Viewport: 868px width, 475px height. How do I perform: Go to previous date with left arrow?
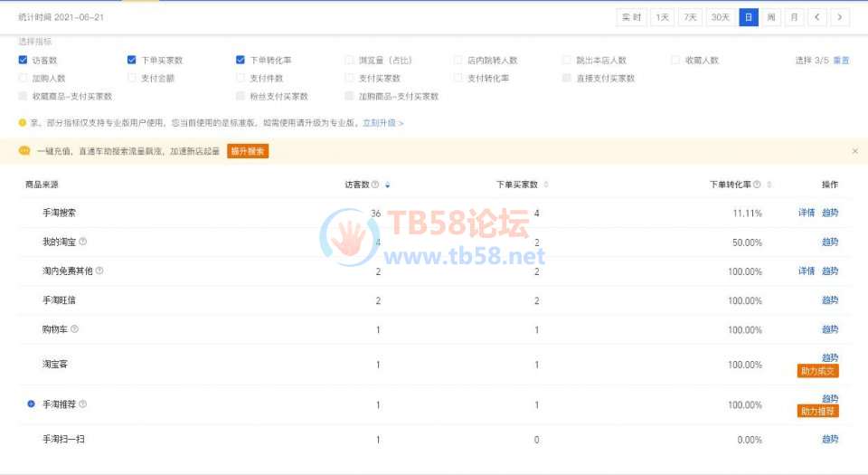pyautogui.click(x=818, y=17)
